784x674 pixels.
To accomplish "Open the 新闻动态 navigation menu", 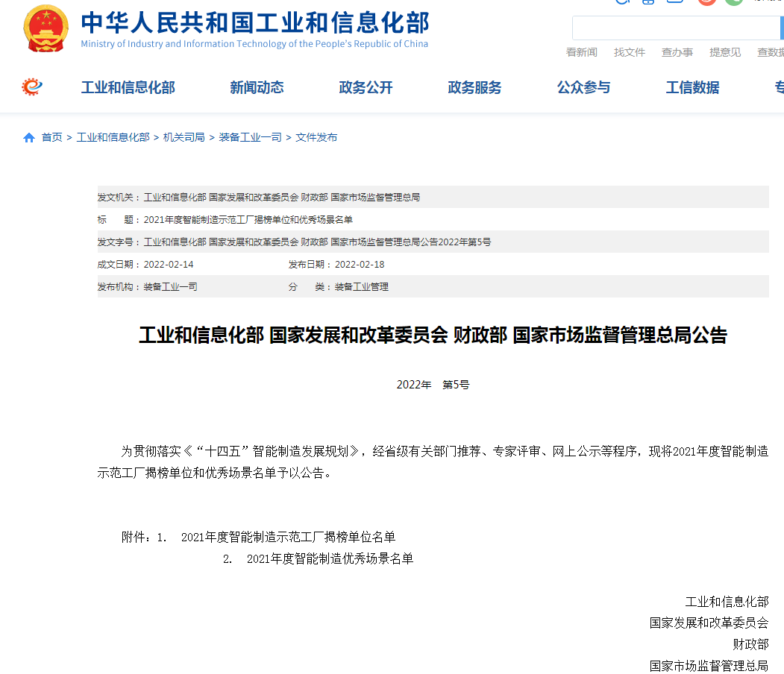I will pos(257,87).
